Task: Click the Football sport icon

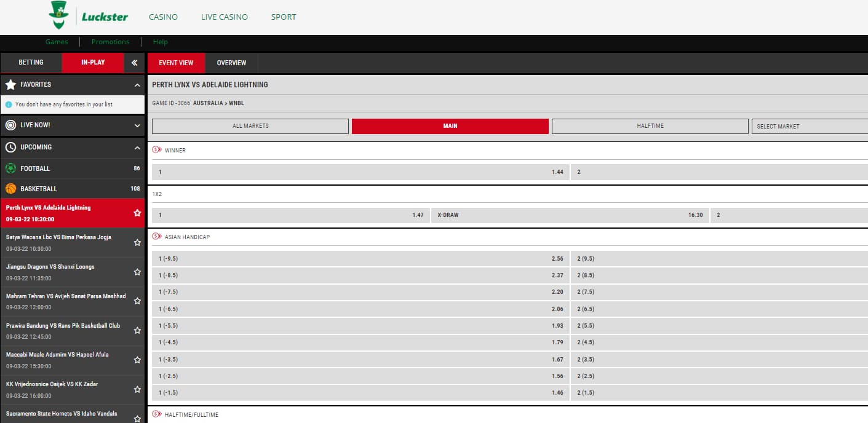Action: point(10,168)
